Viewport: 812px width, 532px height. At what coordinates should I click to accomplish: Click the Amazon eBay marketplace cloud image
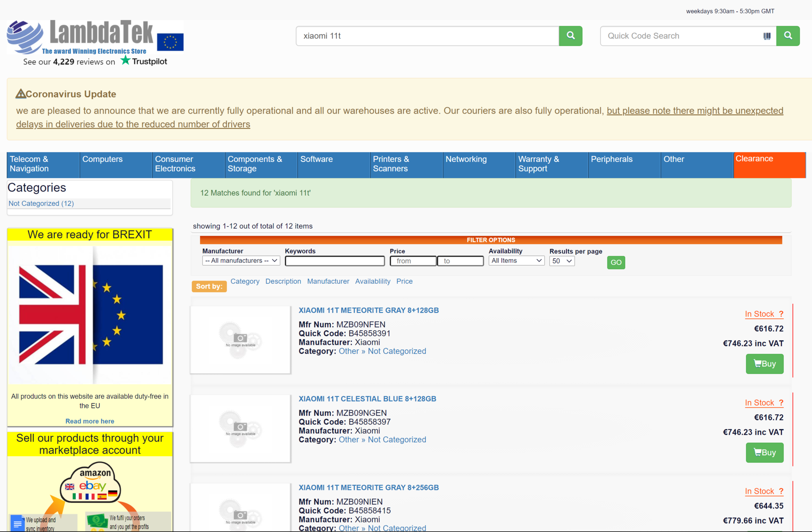click(90, 483)
